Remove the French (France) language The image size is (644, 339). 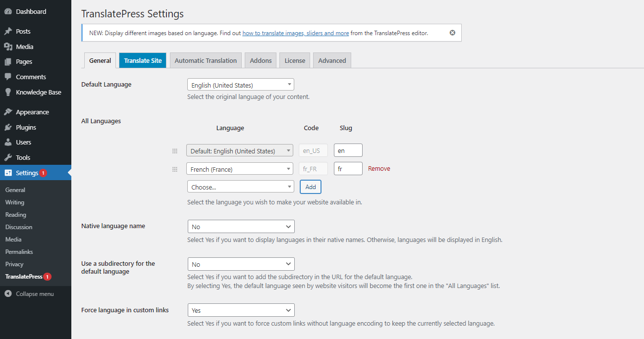378,168
